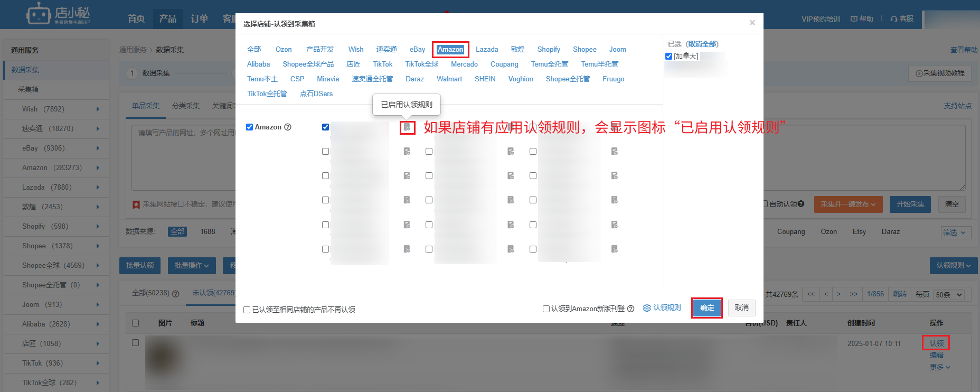Viewport: 980px width, 392px height.
Task: Click 取消全部 link in 已选 panel
Action: coord(702,44)
